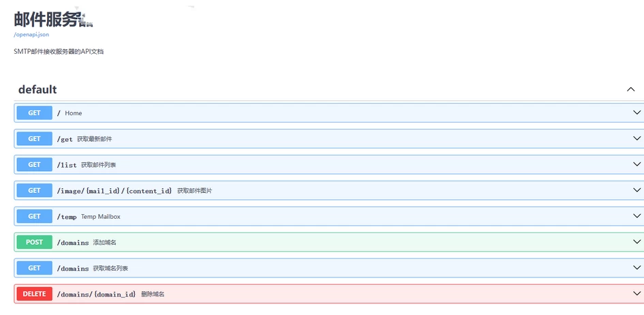Click the GET badge for /temp
644x315 pixels.
pyautogui.click(x=35, y=217)
